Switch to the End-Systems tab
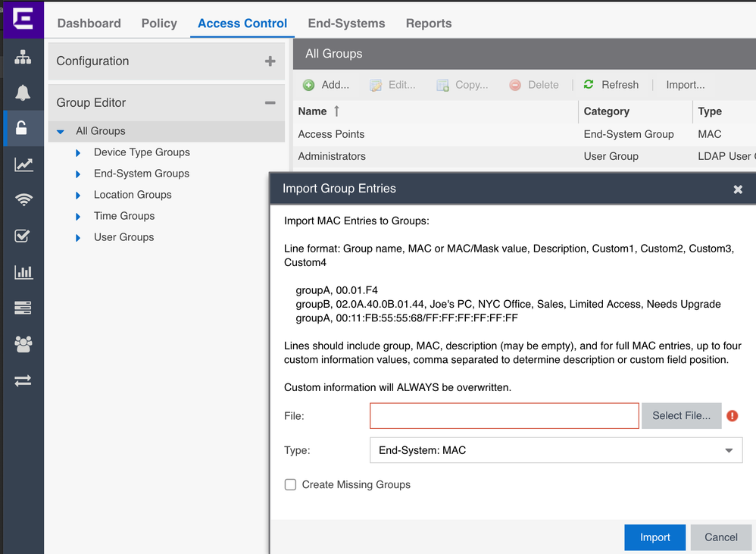 346,23
